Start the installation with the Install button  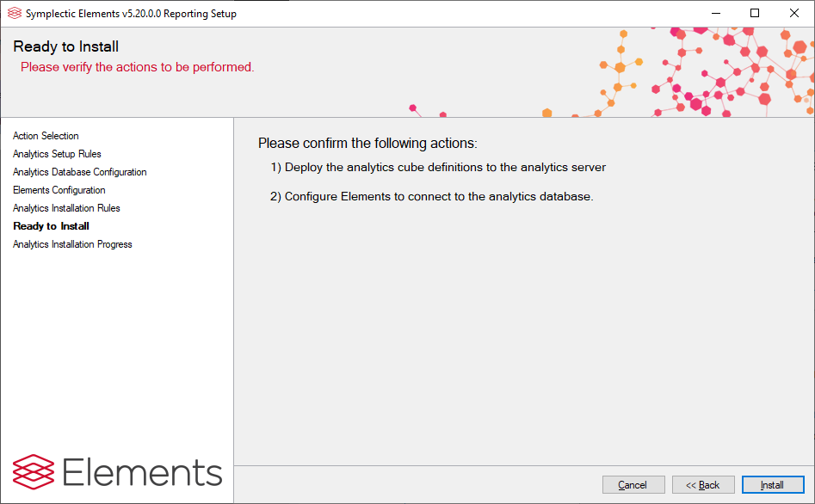click(772, 485)
